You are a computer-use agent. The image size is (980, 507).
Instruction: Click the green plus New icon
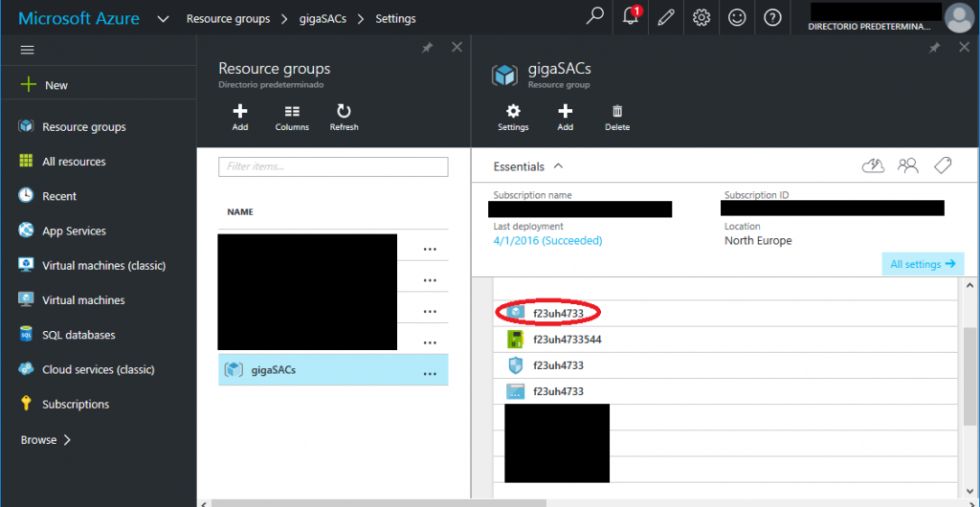point(29,85)
